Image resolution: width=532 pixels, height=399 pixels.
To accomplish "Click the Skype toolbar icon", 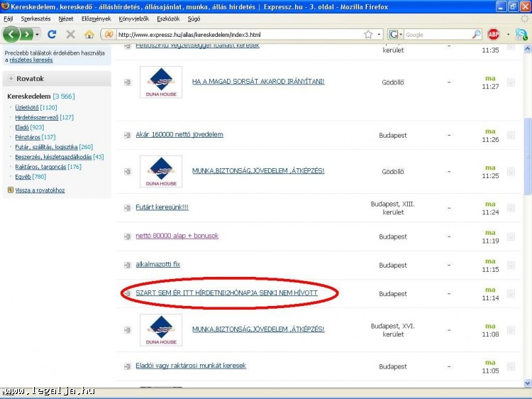I will pos(521,34).
